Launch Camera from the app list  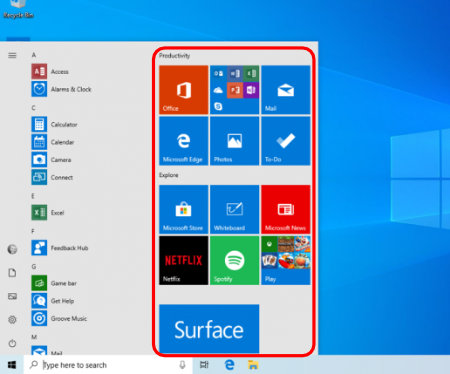[x=51, y=160]
